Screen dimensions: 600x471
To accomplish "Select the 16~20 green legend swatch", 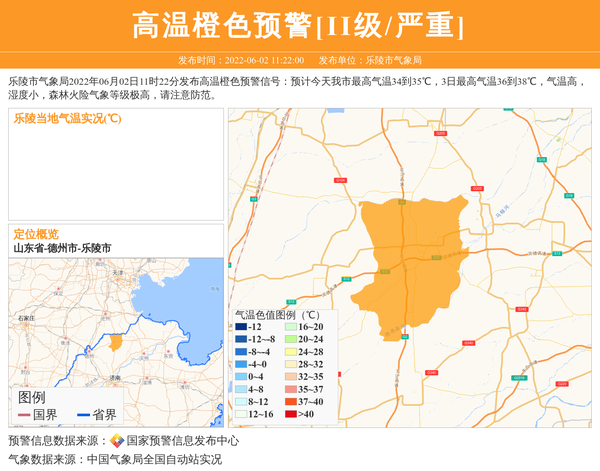I will pyautogui.click(x=289, y=327).
